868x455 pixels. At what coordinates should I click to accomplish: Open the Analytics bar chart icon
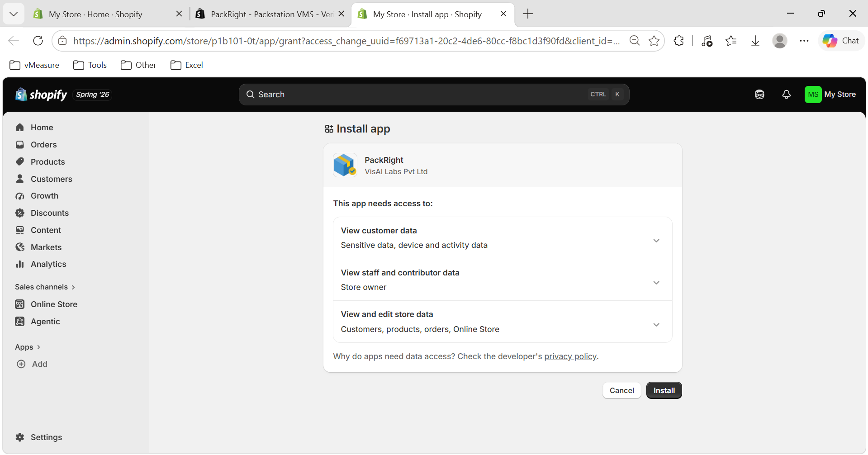tap(20, 264)
